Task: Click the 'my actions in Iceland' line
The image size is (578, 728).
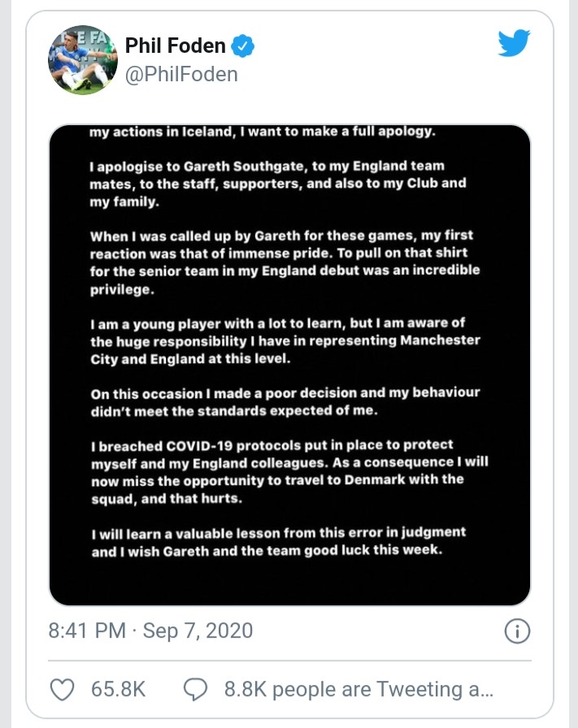Action: pyautogui.click(x=262, y=132)
